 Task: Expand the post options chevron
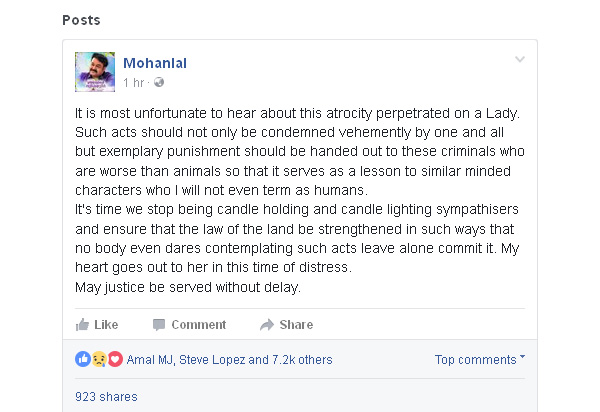519,60
